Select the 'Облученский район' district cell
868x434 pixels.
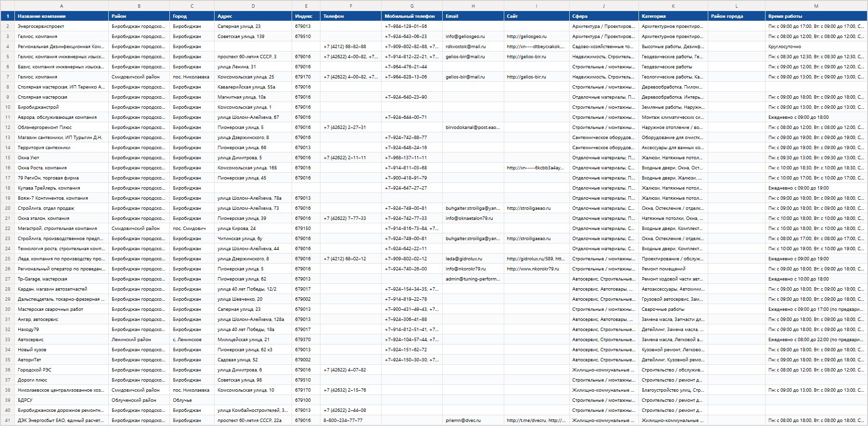(x=139, y=400)
